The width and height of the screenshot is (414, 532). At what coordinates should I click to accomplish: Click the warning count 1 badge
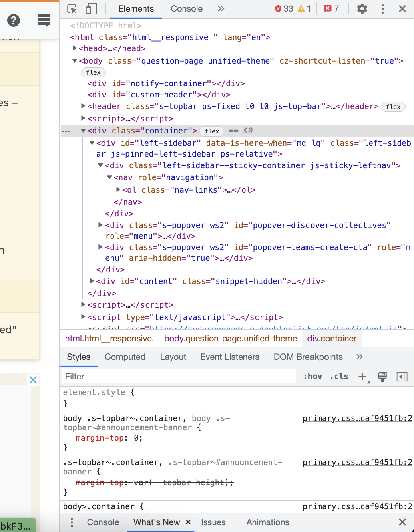305,9
